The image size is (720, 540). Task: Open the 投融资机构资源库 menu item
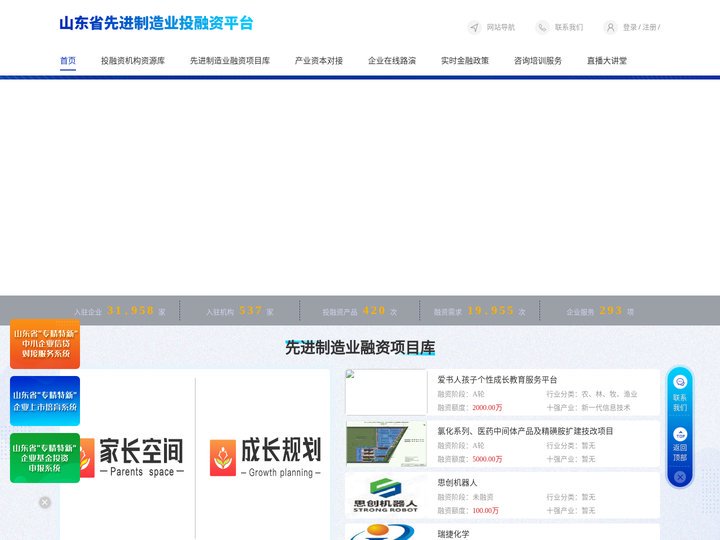(133, 60)
